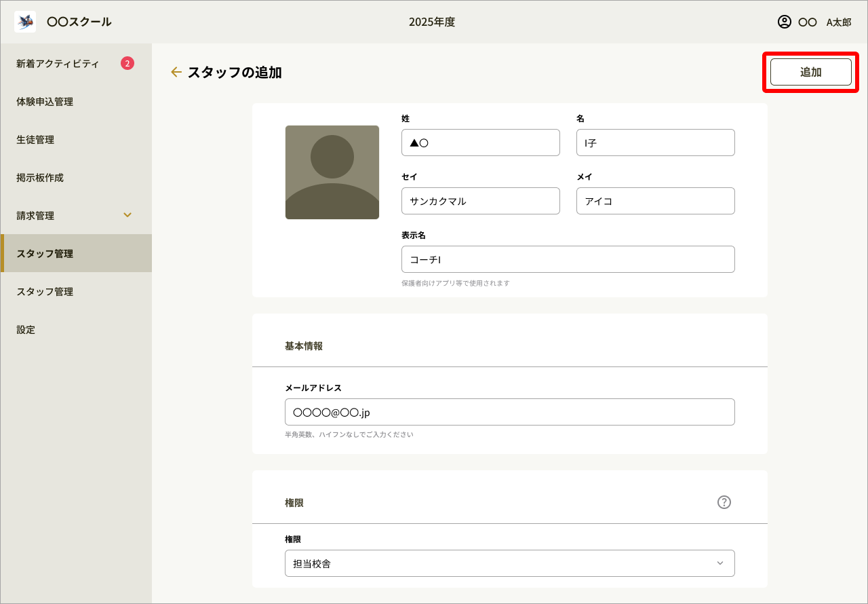This screenshot has width=868, height=604.
Task: Click the school logo icon at top left
Action: click(x=25, y=22)
